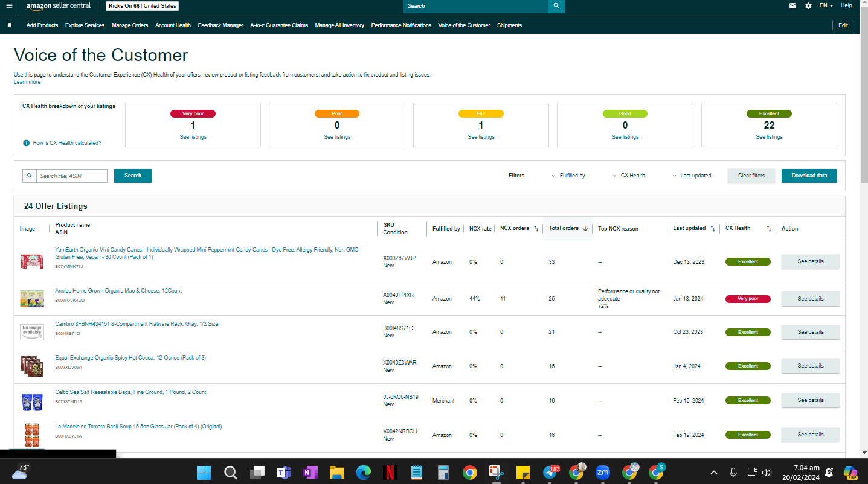Click Edit button in navigation bar

coord(843,25)
